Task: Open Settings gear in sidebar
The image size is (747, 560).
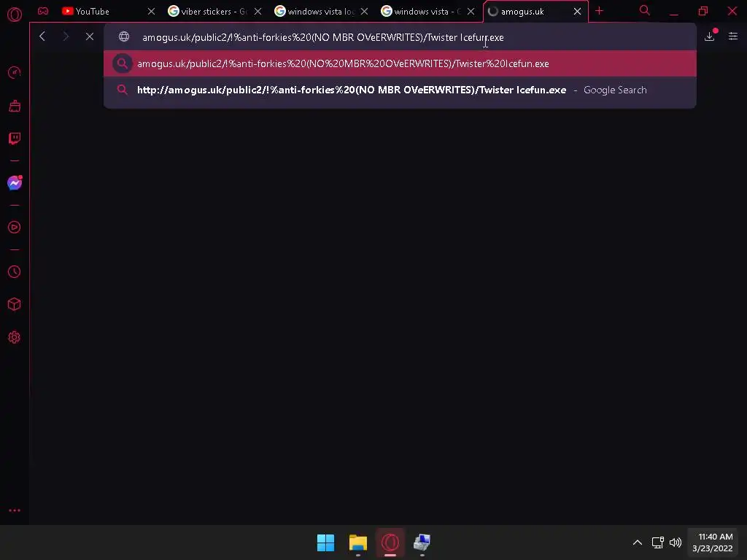Action: coord(15,337)
